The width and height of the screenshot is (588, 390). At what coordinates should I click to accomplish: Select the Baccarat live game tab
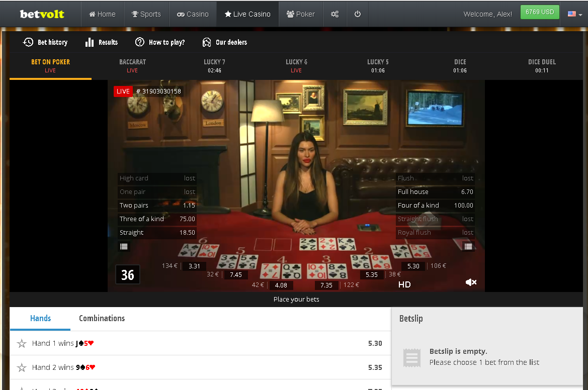tap(132, 66)
